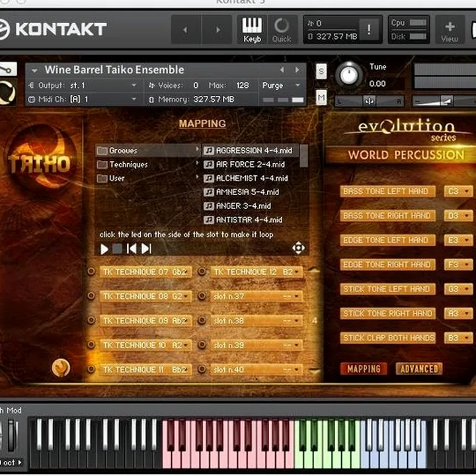Screen dimensions: 476x476
Task: Open TK TECHNIQUE 07 Gb2 slot dropdown
Action: click(145, 272)
